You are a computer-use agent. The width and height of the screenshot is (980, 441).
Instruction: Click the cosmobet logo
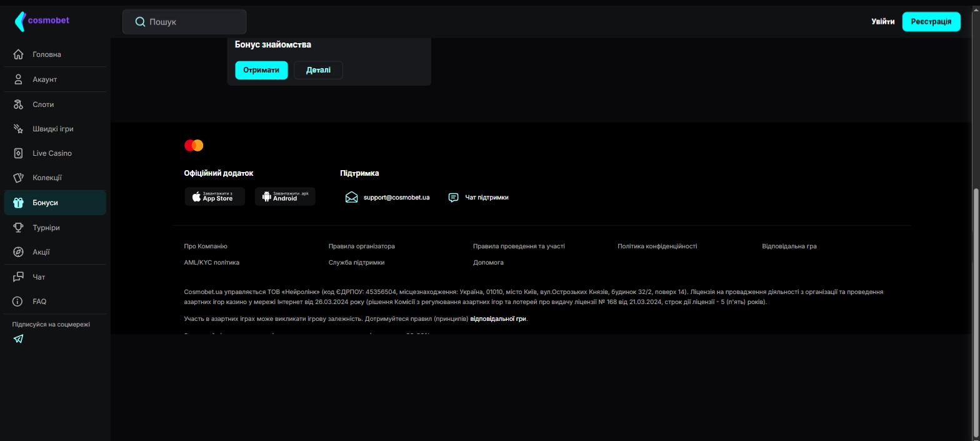[x=41, y=21]
